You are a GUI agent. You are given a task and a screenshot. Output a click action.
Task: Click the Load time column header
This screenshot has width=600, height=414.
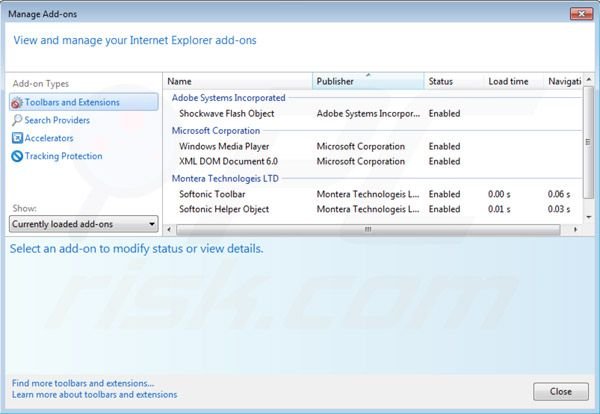click(x=511, y=81)
